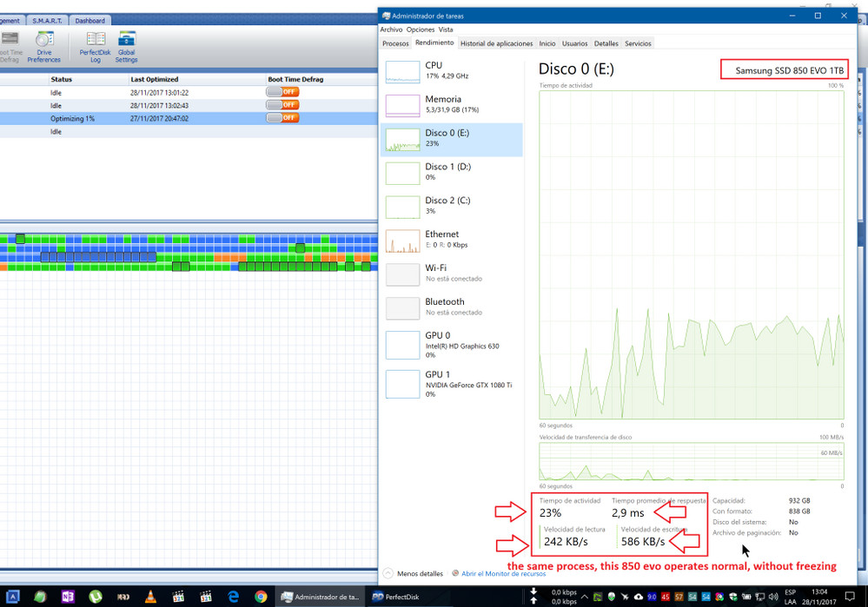Switch to the S.M.A.R.T. tab in PerfectDisk
Viewport: 868px width, 607px height.
(x=47, y=21)
